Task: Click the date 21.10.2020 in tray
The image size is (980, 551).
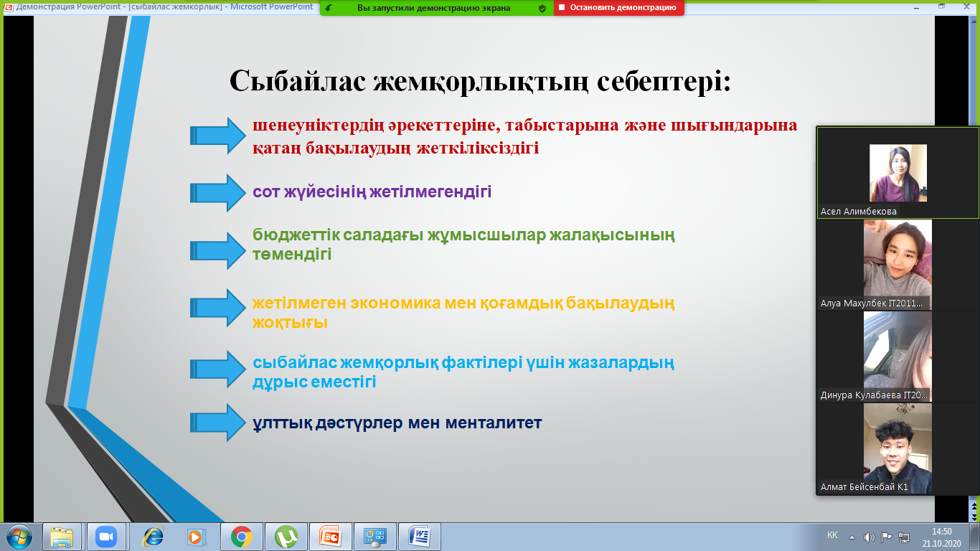Action: coord(941,543)
